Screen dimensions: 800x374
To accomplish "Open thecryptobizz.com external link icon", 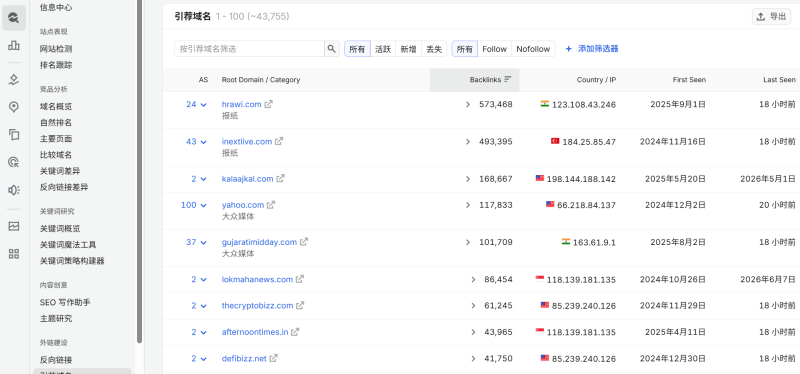I will [301, 305].
